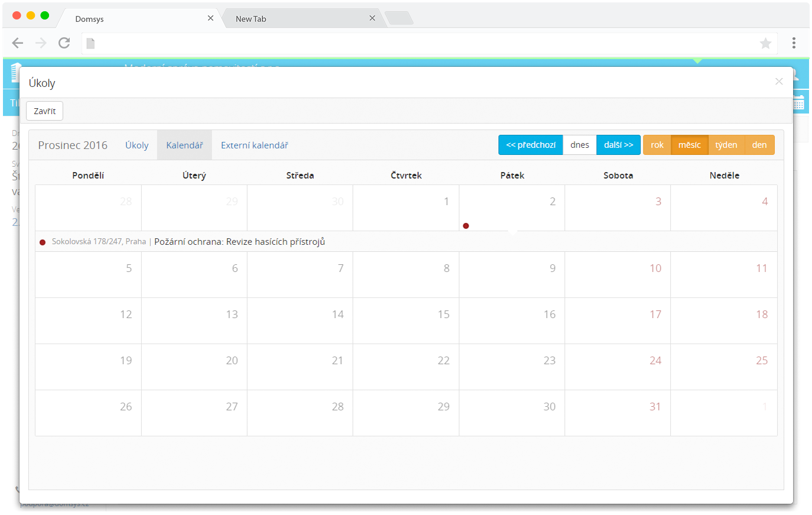Select December 1 in the calendar
This screenshot has height=515, width=812.
click(x=406, y=208)
